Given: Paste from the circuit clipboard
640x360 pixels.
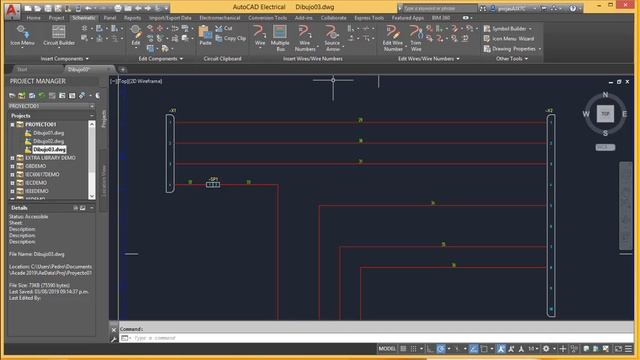Looking at the screenshot, I should 205,35.
